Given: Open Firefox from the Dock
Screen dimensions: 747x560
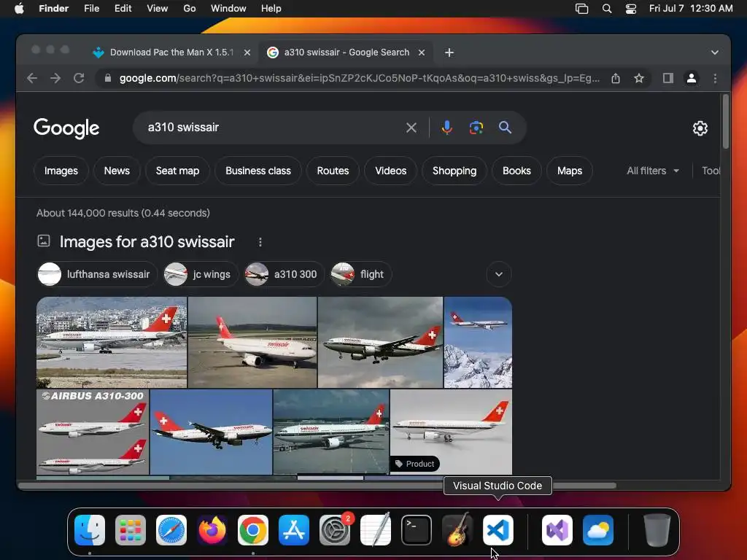Looking at the screenshot, I should (212, 530).
